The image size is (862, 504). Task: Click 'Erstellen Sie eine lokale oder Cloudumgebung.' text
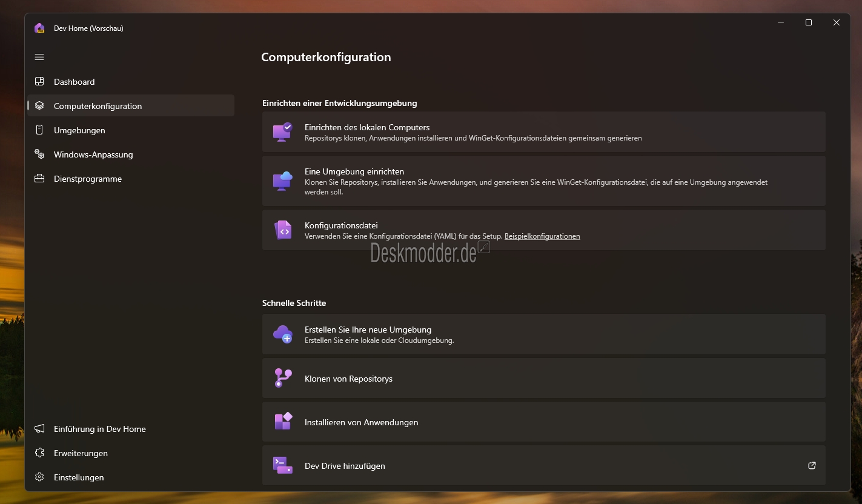tap(379, 340)
